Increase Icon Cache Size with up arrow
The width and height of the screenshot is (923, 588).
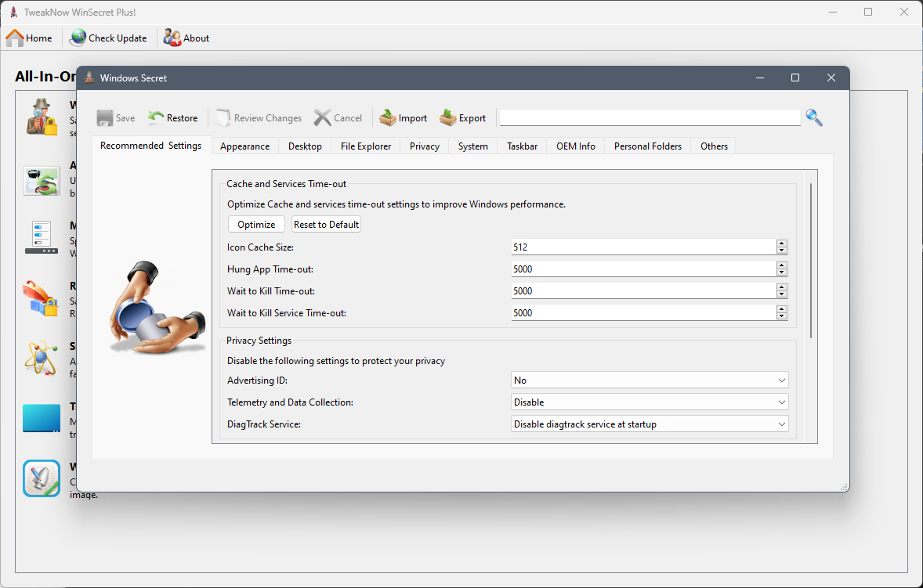tap(782, 243)
